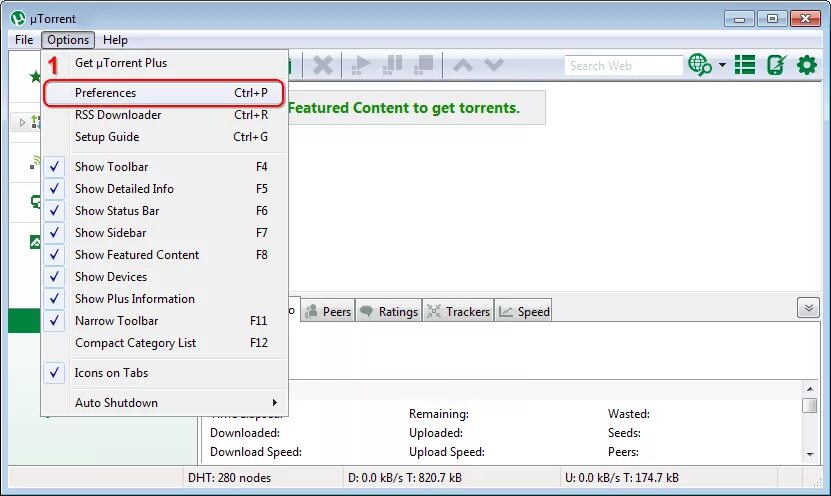The width and height of the screenshot is (831, 496).
Task: Click the "Remaining:" label
Action: coord(439,414)
